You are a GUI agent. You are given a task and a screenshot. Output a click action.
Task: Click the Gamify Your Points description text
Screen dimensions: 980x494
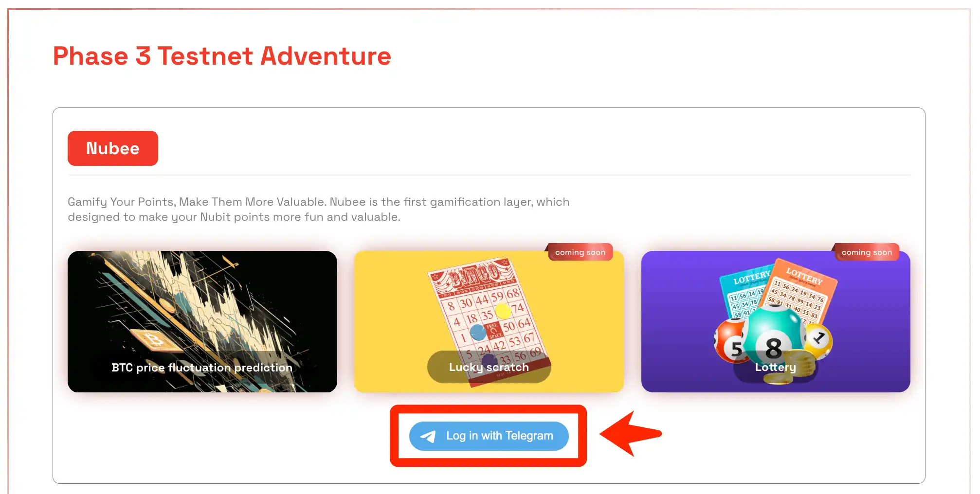(318, 209)
